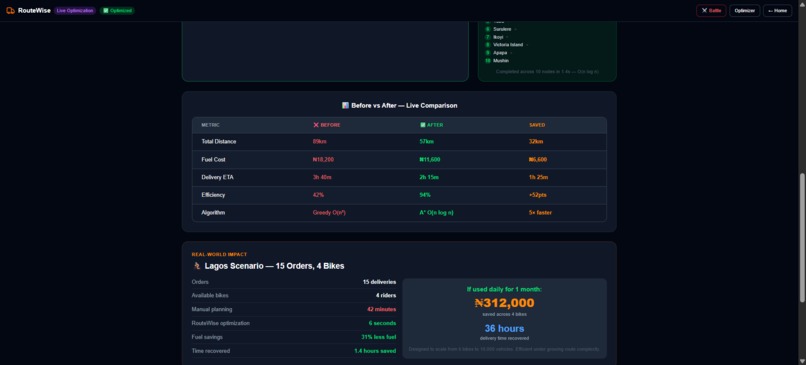Click the red X BEFORE column header
This screenshot has height=365, width=806.
pos(327,125)
